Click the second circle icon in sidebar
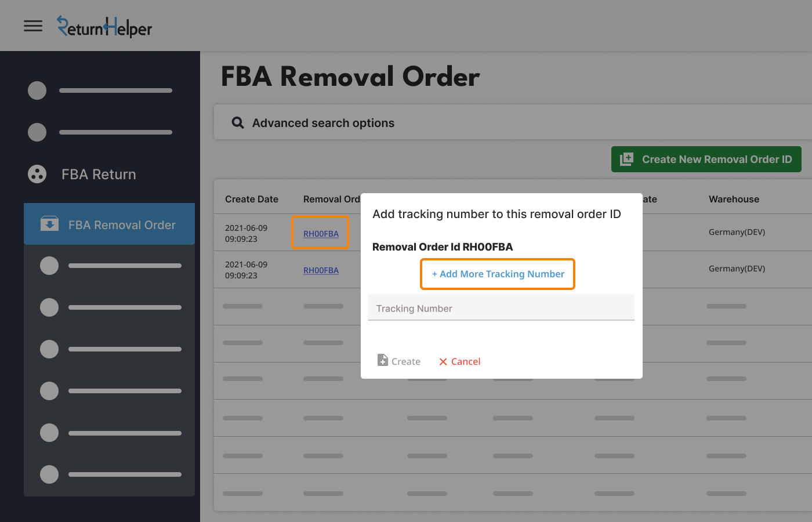Image resolution: width=812 pixels, height=522 pixels. click(x=37, y=132)
